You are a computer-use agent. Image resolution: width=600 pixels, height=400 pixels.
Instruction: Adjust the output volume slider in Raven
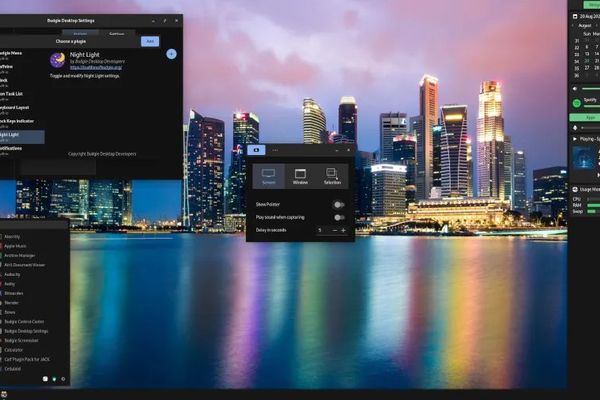[x=591, y=89]
